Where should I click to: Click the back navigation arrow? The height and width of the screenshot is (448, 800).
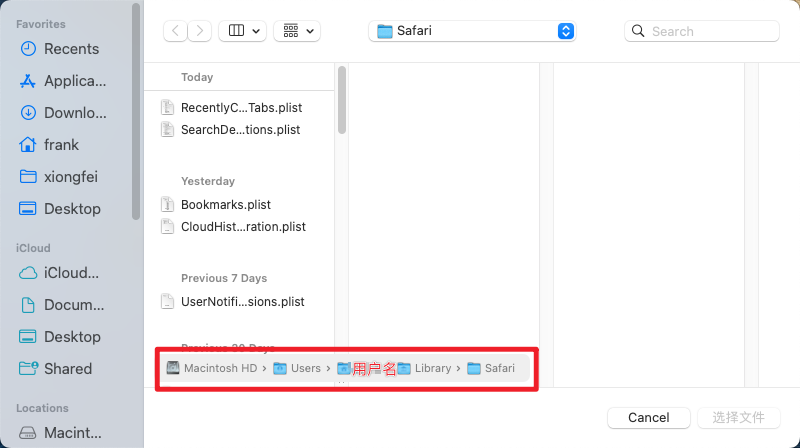(x=176, y=31)
